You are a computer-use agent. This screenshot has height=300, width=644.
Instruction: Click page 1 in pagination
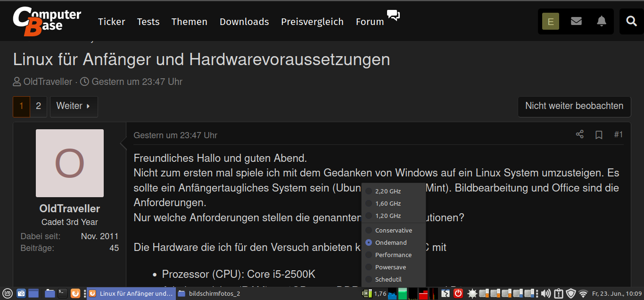(22, 106)
